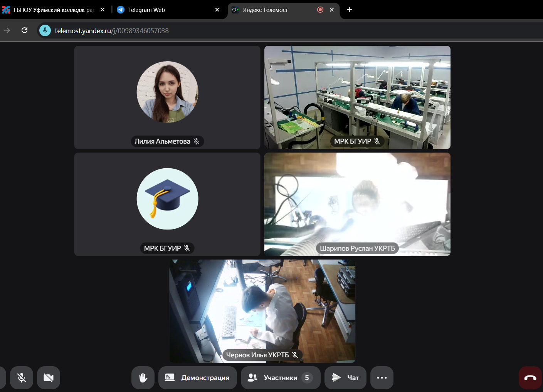Click the ГБПОУ Уфимский колледж tab favicon
The height and width of the screenshot is (392, 543).
coord(6,10)
